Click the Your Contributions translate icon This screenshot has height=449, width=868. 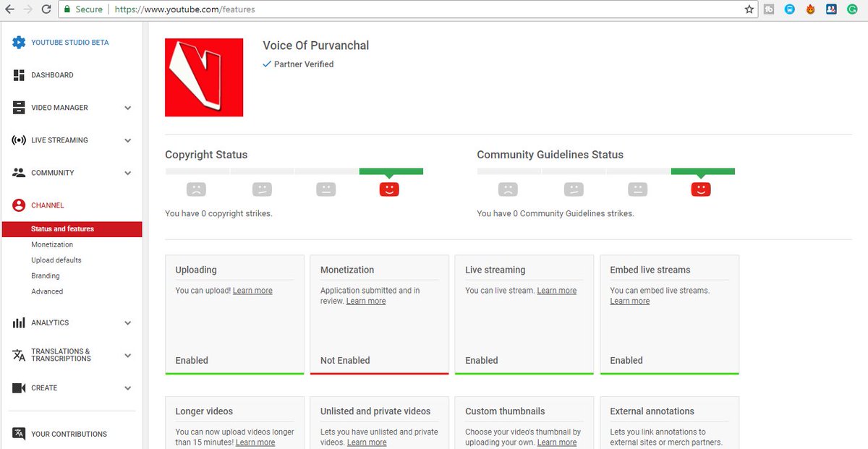tap(19, 434)
